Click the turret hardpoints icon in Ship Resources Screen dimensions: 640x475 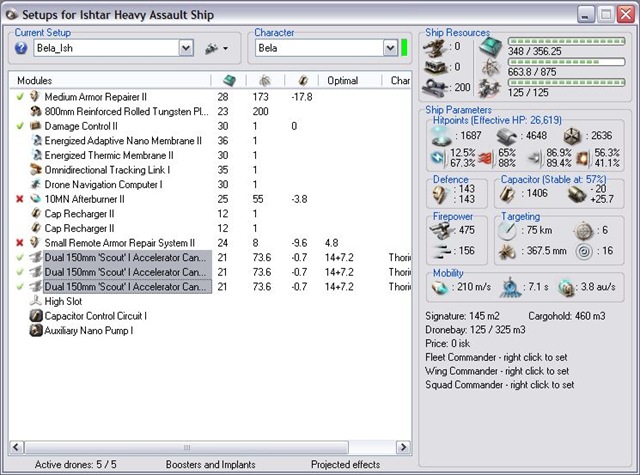[434, 48]
